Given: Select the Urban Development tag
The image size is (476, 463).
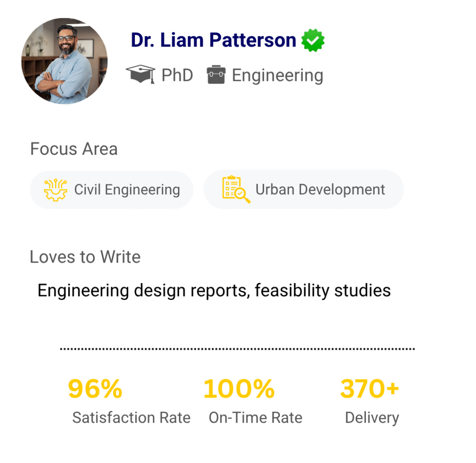Looking at the screenshot, I should (304, 190).
